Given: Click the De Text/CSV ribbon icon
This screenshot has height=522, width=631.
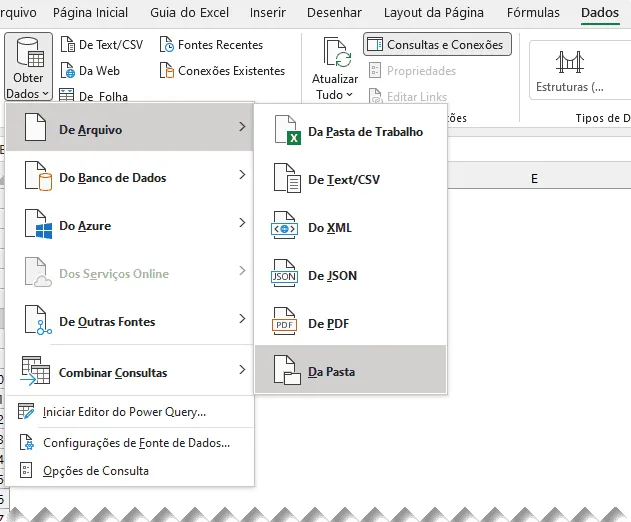Looking at the screenshot, I should point(68,44).
